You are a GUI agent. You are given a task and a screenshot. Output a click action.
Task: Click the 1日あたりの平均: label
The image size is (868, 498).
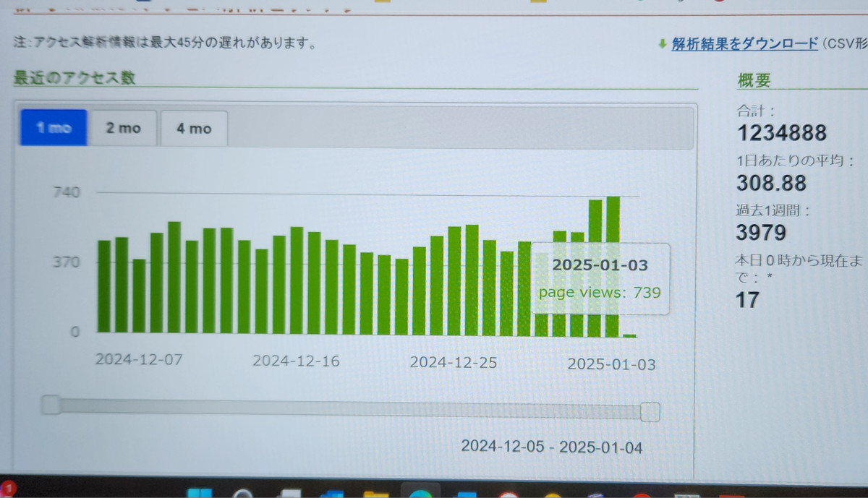point(796,160)
